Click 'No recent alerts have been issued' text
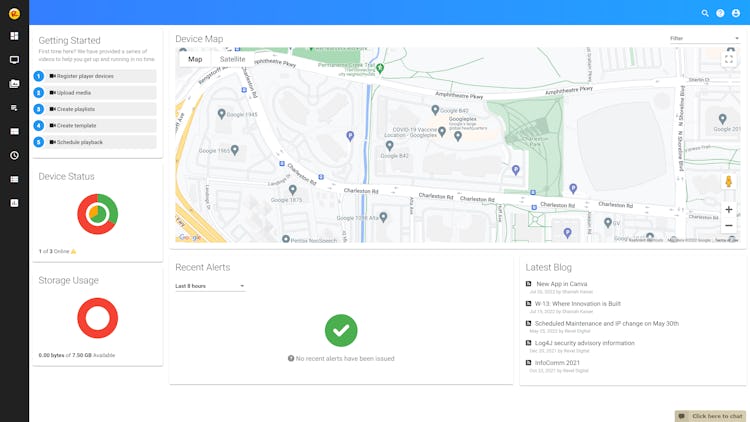The height and width of the screenshot is (422, 750). 345,358
